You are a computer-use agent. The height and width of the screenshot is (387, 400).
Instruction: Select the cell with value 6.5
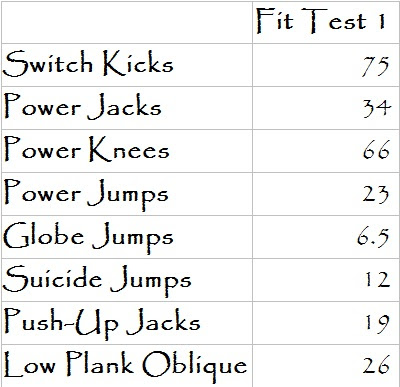click(x=326, y=237)
